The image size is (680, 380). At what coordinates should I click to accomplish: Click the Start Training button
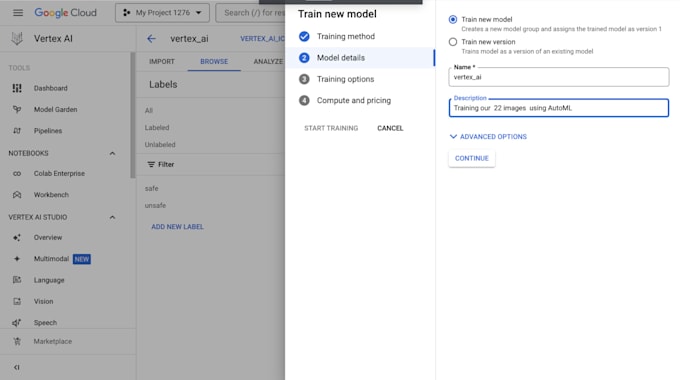click(331, 128)
